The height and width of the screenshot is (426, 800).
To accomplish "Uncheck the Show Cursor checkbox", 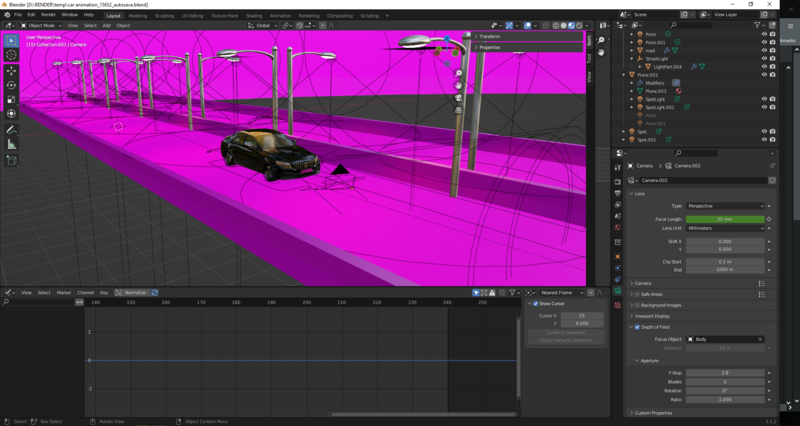I will (x=535, y=303).
